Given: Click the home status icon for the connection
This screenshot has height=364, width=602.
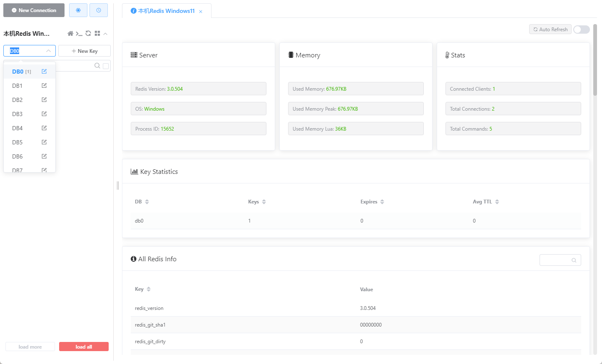Looking at the screenshot, I should tap(70, 33).
